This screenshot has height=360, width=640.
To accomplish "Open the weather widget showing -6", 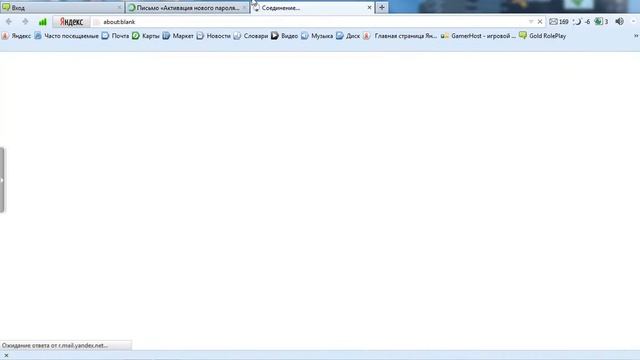I will [x=582, y=22].
